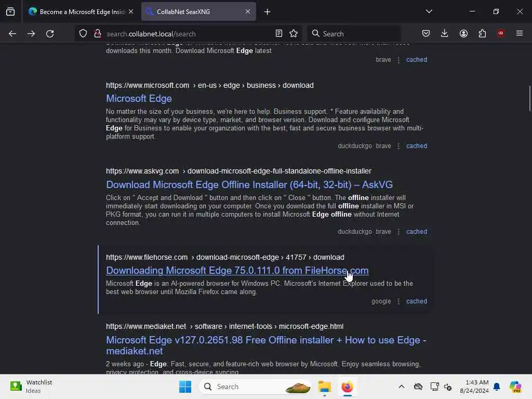Open cached link beside lone brave label
Screen dimensions: 532x399
coord(417,60)
